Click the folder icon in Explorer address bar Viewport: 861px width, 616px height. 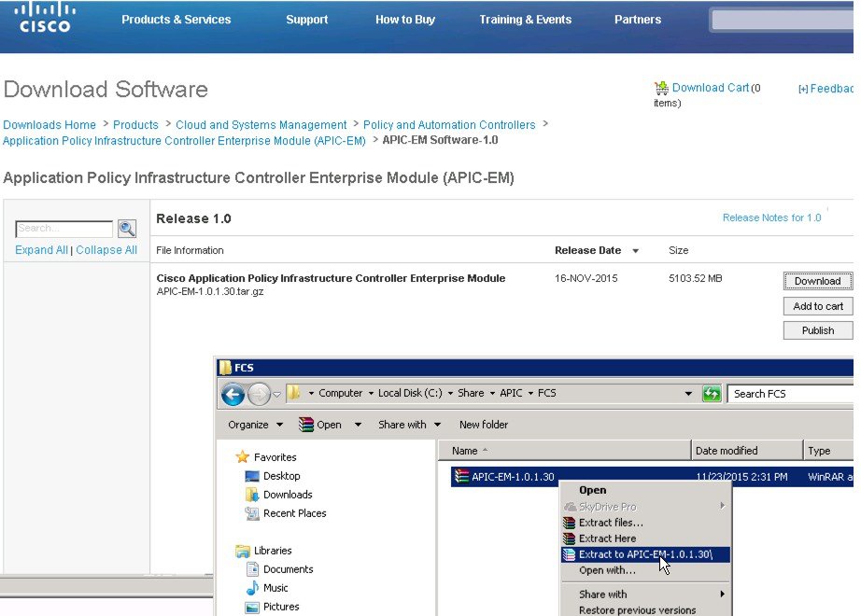click(x=294, y=393)
